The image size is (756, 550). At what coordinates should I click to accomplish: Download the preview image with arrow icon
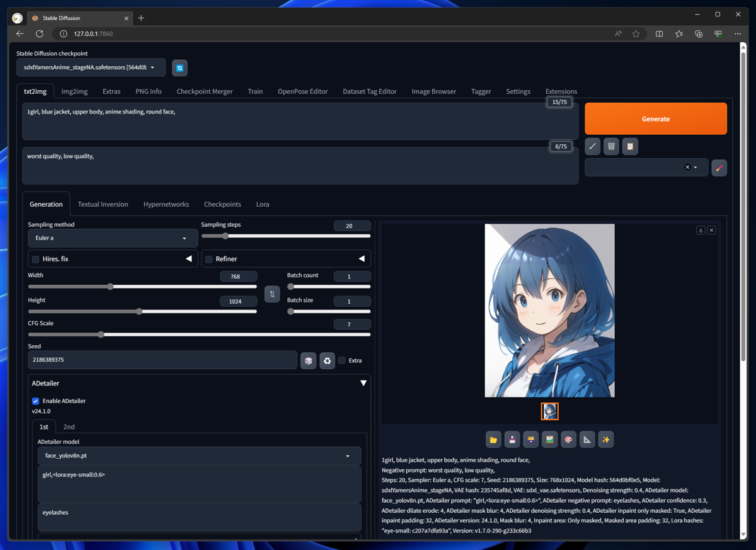coord(701,231)
